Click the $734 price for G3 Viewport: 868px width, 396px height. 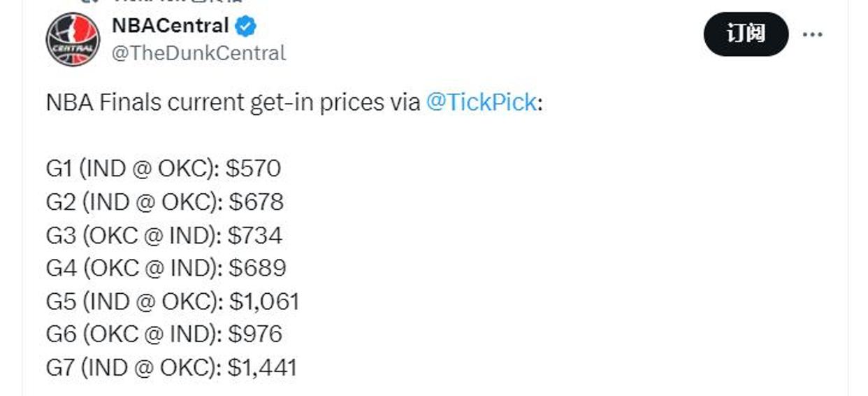pyautogui.click(x=255, y=235)
